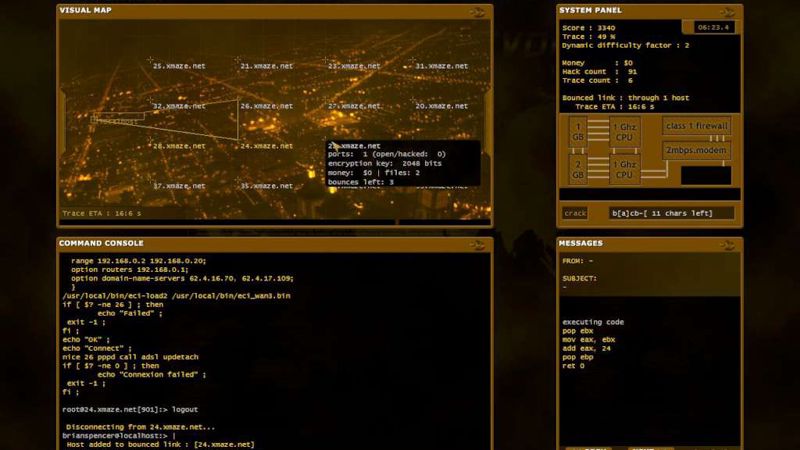
Task: Click console line 'range 192.168.0.2 192.168.0.20;'
Action: pyautogui.click(x=138, y=261)
